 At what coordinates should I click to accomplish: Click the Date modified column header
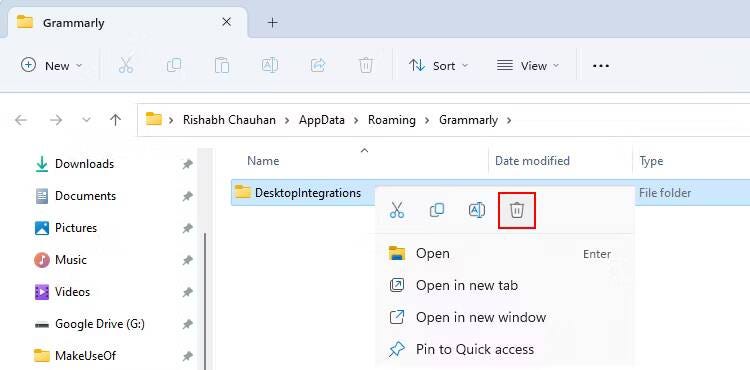(532, 161)
